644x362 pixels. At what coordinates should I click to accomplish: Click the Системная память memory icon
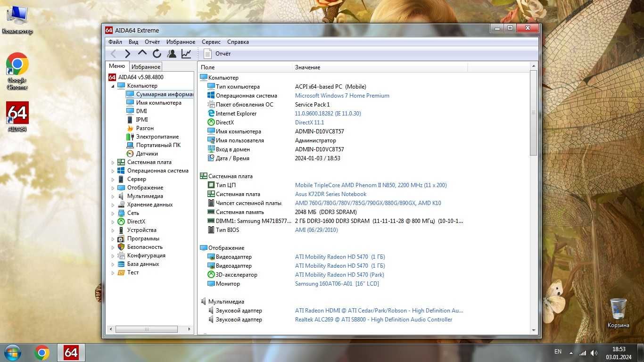(x=211, y=212)
